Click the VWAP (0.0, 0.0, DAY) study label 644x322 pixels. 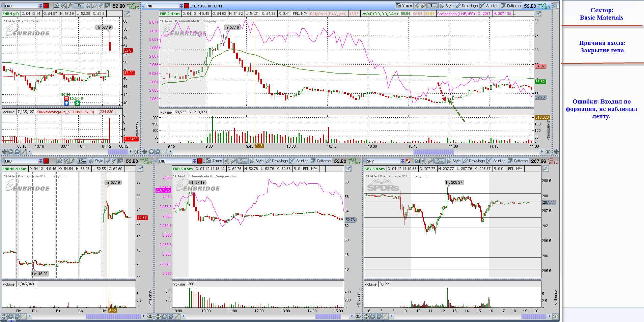[380, 14]
